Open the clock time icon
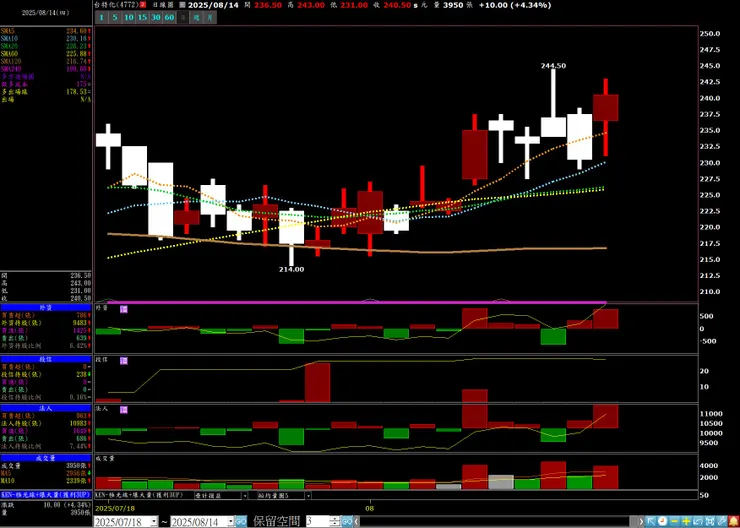 (663, 521)
